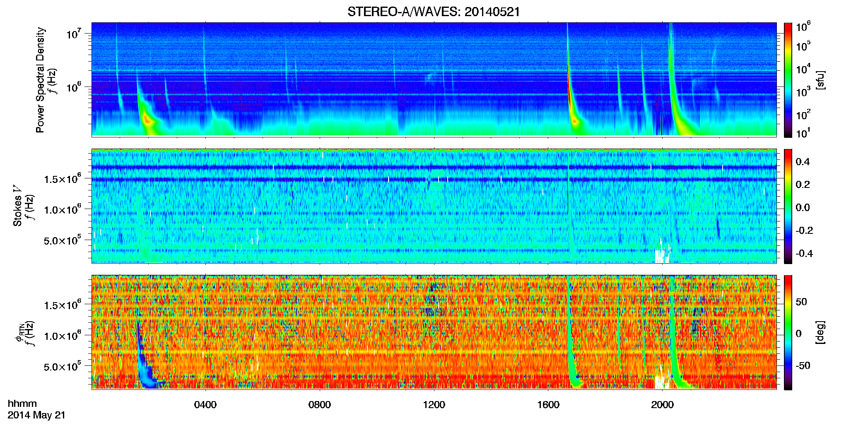
Task: Click the 0800 time tick label
Action: 320,405
